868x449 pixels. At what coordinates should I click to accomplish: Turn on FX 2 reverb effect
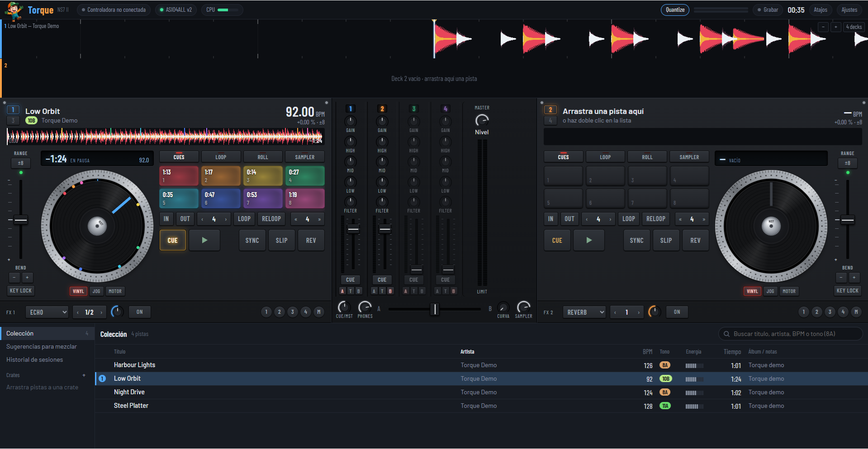(x=677, y=312)
